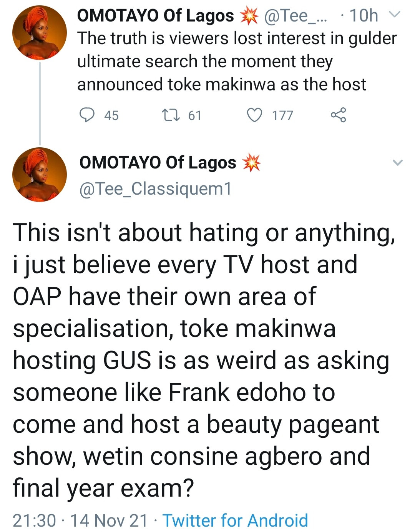
Task: Tap the 21:30 · 14 Nov 21 timestamp
Action: coord(80,520)
